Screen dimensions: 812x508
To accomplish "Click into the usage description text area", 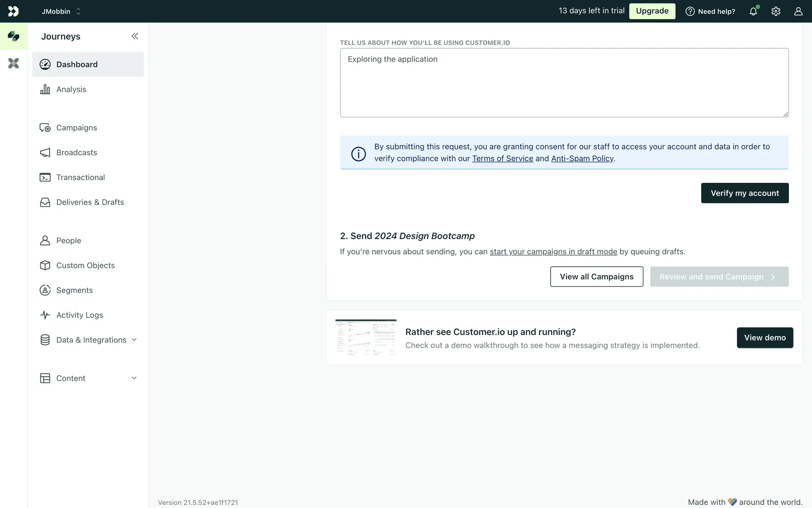I will point(564,83).
